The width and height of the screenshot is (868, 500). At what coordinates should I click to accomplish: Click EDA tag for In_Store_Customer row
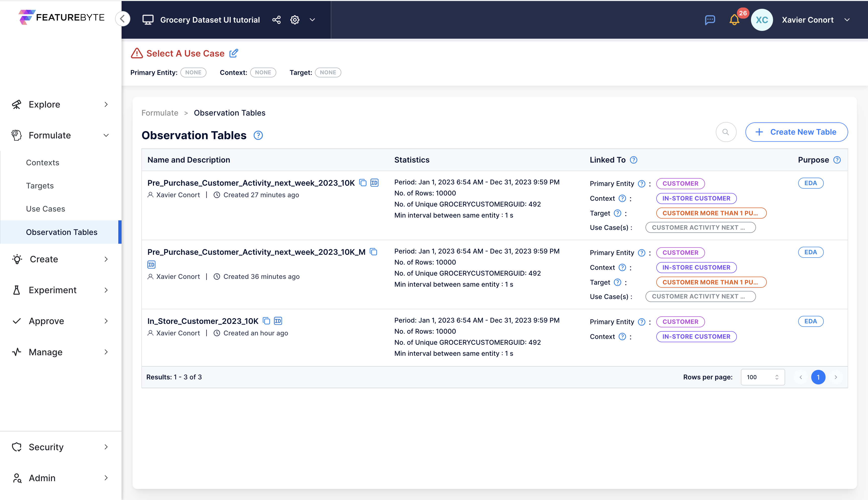[811, 321]
